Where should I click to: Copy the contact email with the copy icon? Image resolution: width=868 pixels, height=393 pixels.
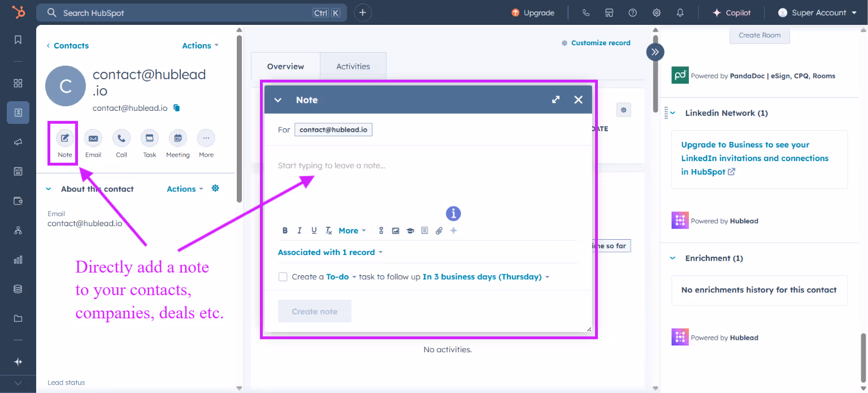pyautogui.click(x=176, y=107)
